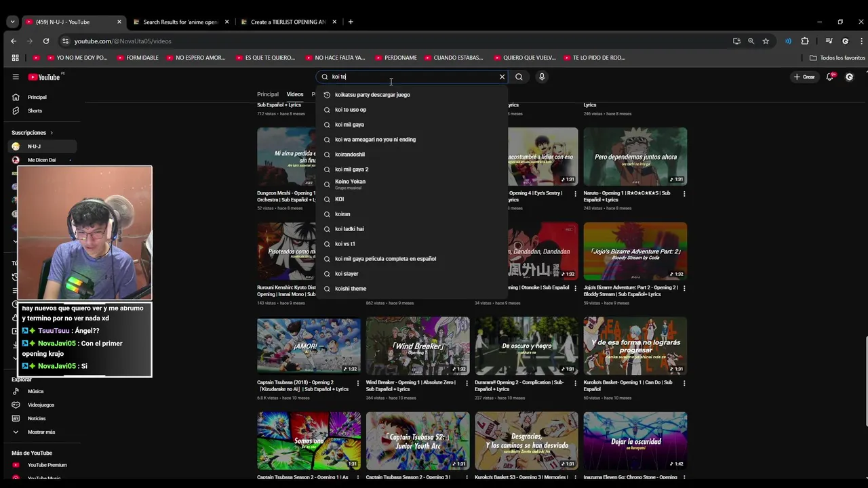
Task: Open the Captain Tsubasa (2018) Opening 2 thumbnail
Action: pyautogui.click(x=309, y=346)
